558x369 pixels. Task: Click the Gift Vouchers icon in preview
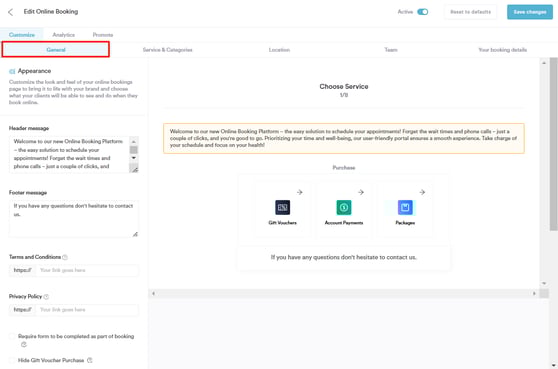pos(283,207)
